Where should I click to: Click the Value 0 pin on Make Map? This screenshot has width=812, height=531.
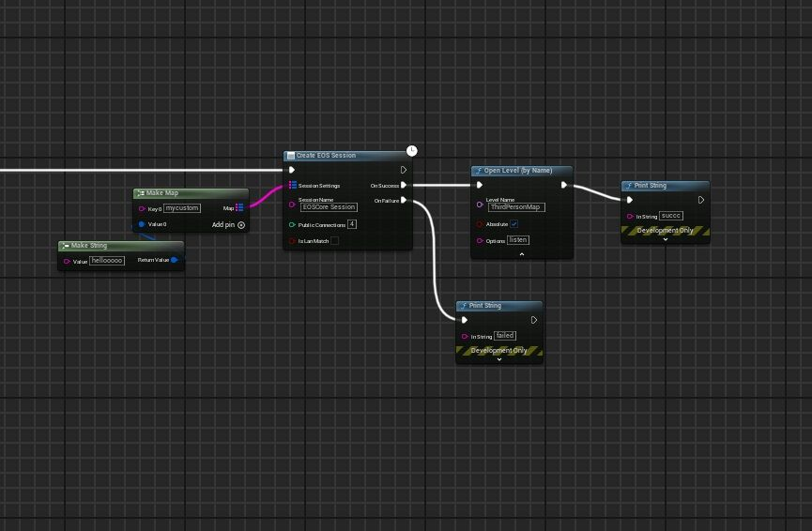tap(142, 224)
